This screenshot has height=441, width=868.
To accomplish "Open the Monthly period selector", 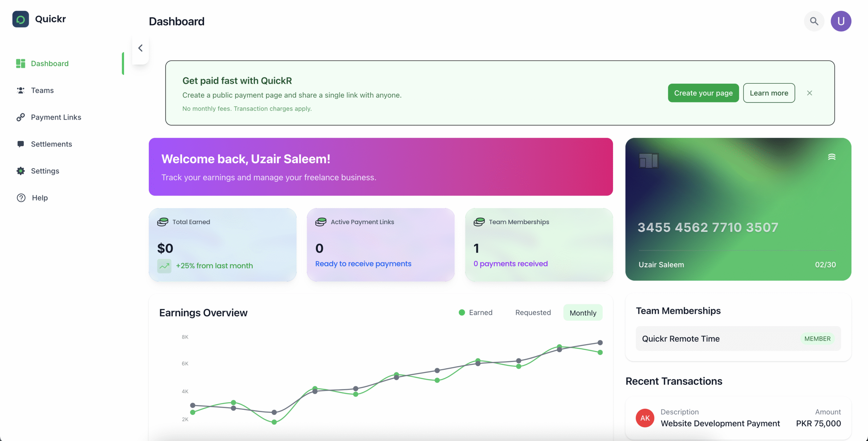I will [x=583, y=313].
